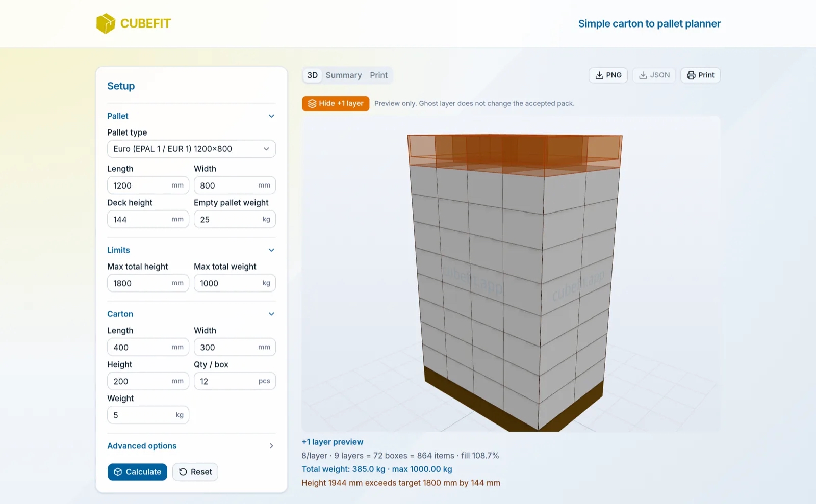Image resolution: width=816 pixels, height=504 pixels.
Task: Switch to the 3D tab
Action: (x=312, y=75)
